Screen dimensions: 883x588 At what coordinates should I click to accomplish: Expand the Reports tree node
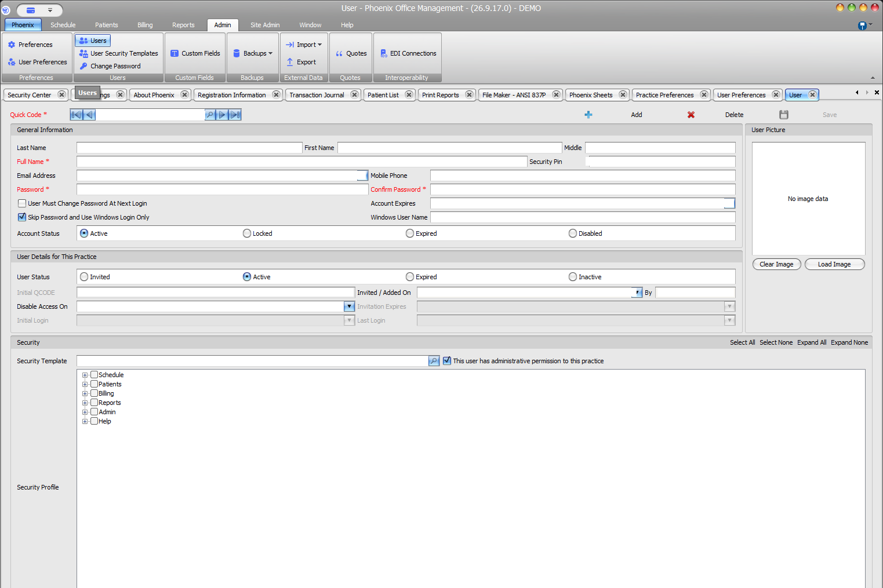[85, 403]
